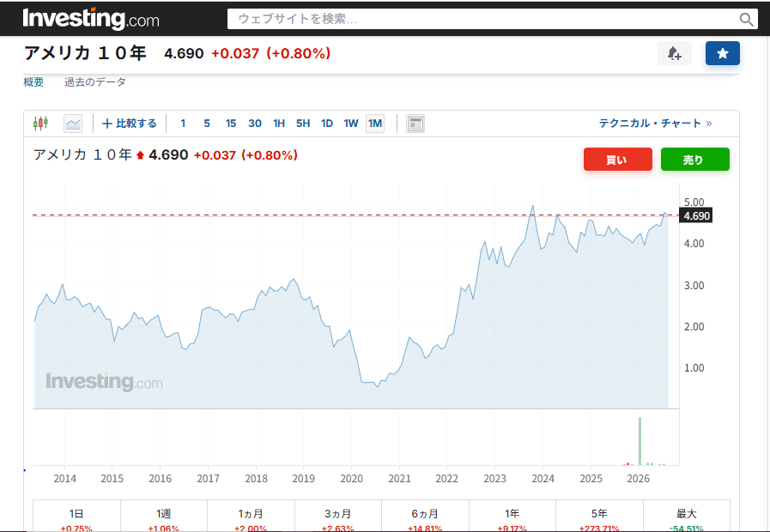Select the 1M interval
Screen dimensions: 770x532
[375, 124]
